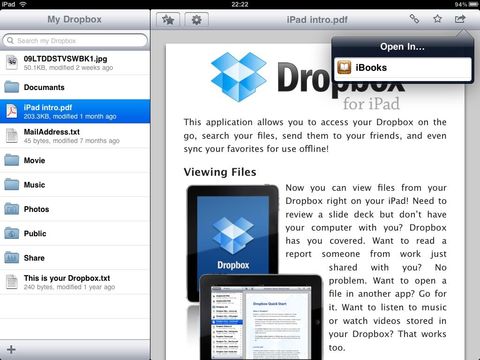Viewport: 480px width, 360px height.
Task: Select iPad intro.pdf in file list
Action: click(x=75, y=111)
